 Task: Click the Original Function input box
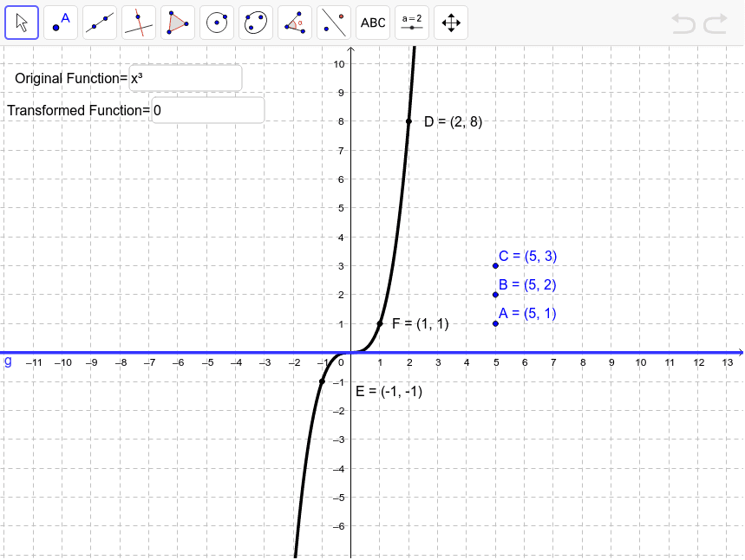[x=186, y=78]
